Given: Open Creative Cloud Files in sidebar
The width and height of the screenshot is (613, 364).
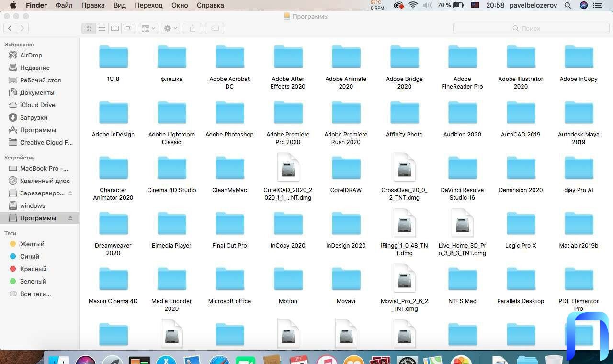Looking at the screenshot, I should (40, 142).
